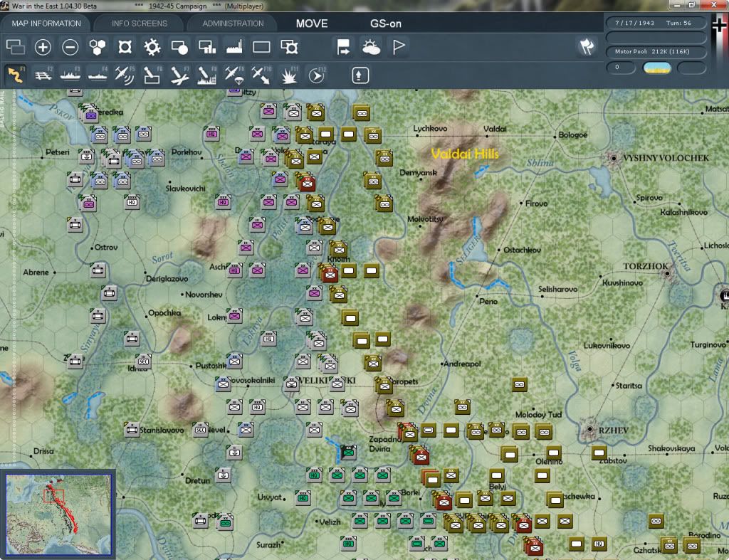
Task: Click the outlined pennant flag icon
Action: 399,47
